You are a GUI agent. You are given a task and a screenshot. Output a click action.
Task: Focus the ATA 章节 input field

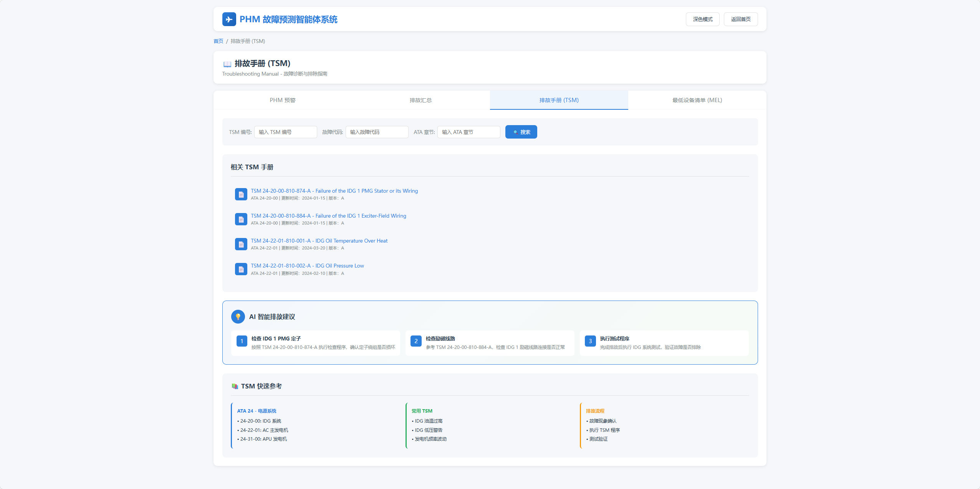[x=469, y=132]
